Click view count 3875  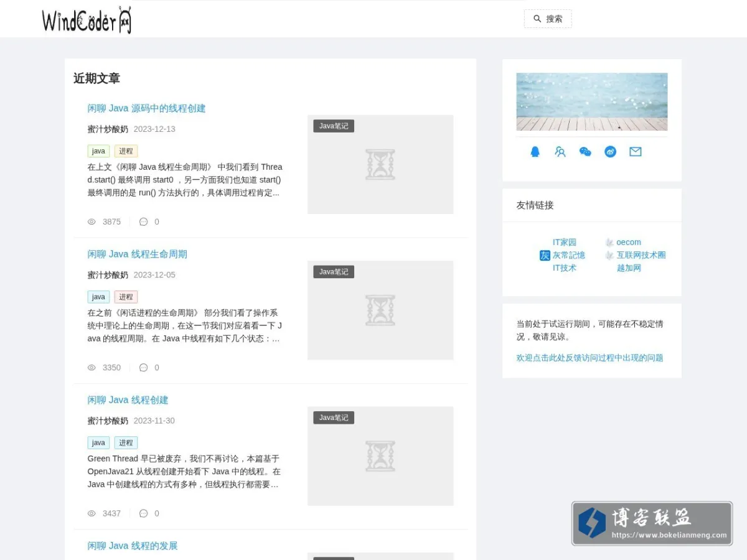111,222
